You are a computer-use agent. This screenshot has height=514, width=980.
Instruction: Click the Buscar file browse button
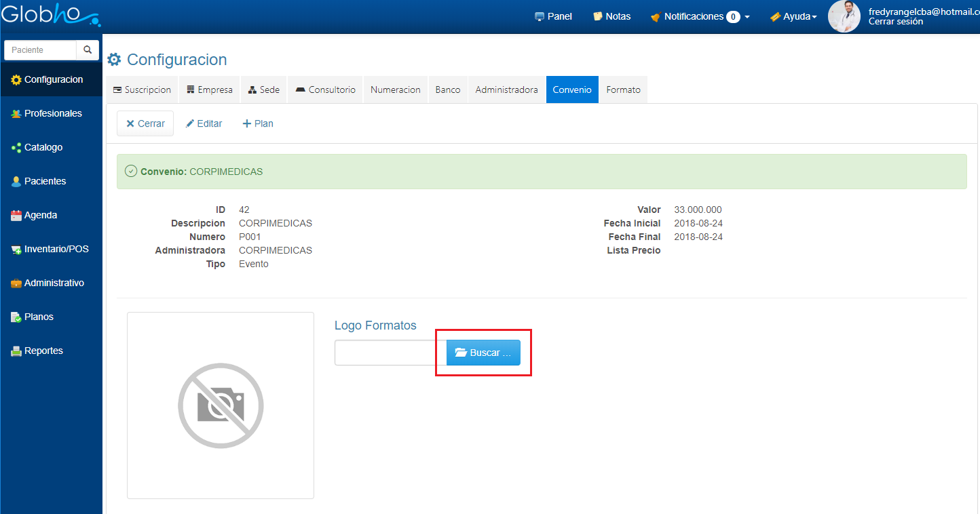(483, 353)
